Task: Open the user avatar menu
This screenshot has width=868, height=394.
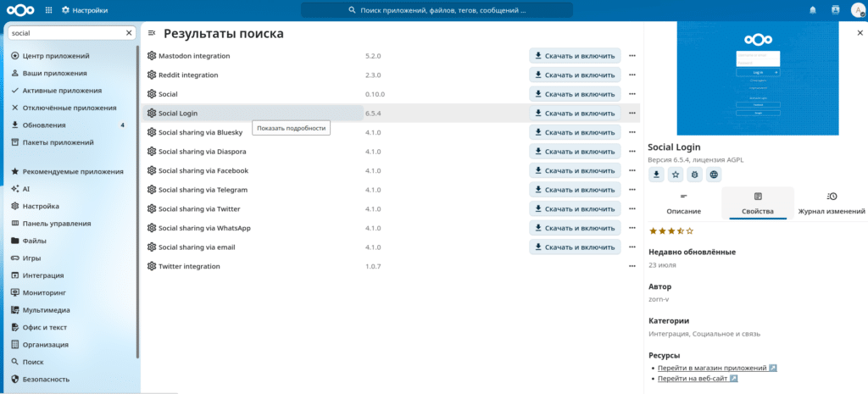Action: click(x=857, y=10)
